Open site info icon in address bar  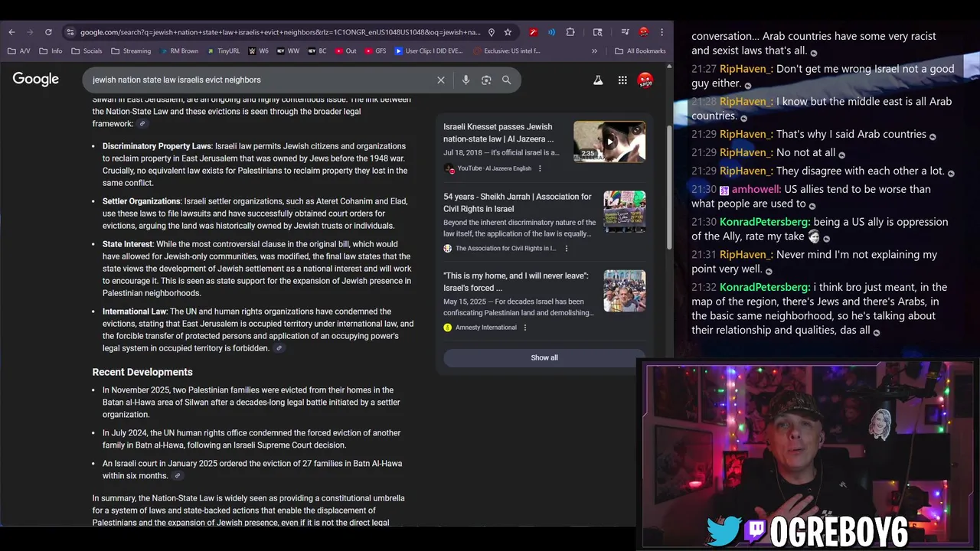click(x=70, y=32)
